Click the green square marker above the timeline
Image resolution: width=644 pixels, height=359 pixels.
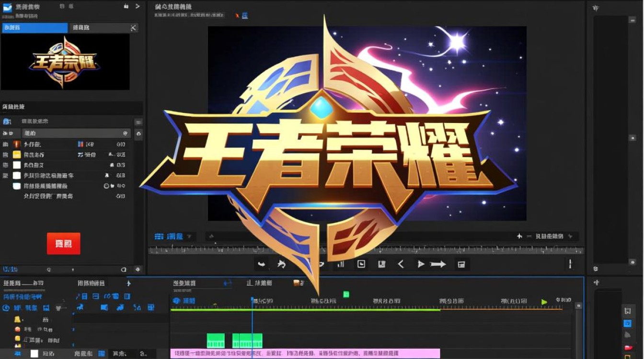(346, 294)
